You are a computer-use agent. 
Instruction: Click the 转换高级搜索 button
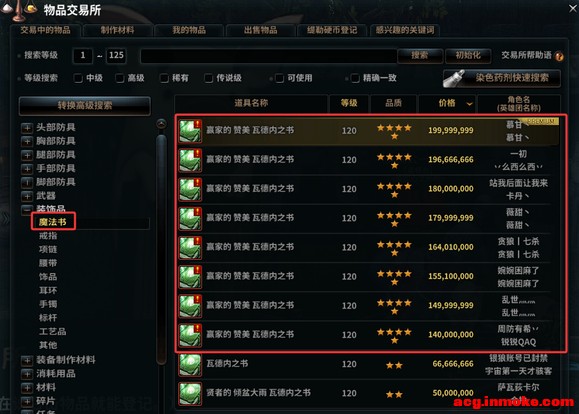point(85,106)
